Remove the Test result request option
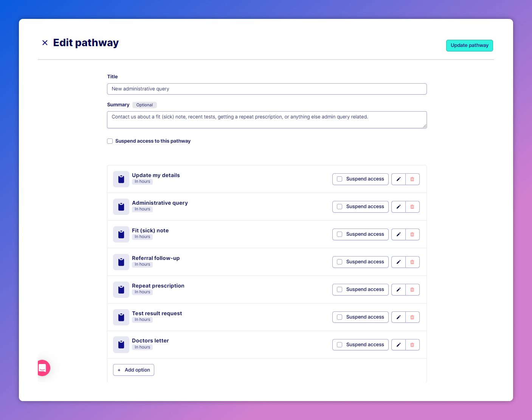The height and width of the screenshot is (420, 532). (412, 317)
